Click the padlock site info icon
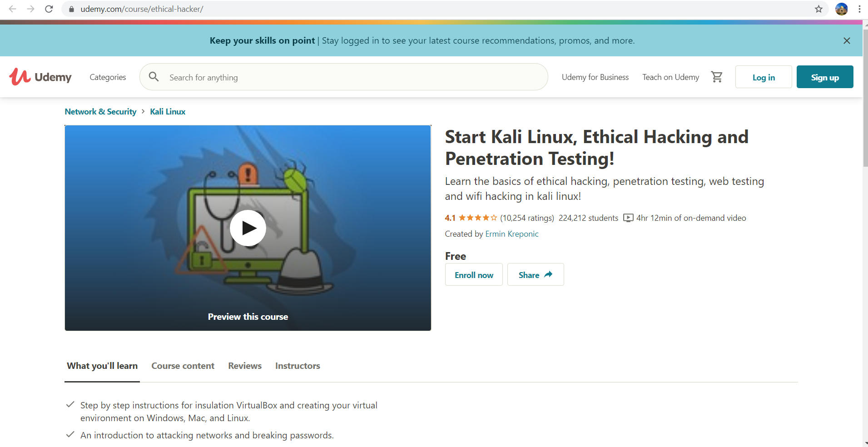The width and height of the screenshot is (868, 447). coord(71,9)
